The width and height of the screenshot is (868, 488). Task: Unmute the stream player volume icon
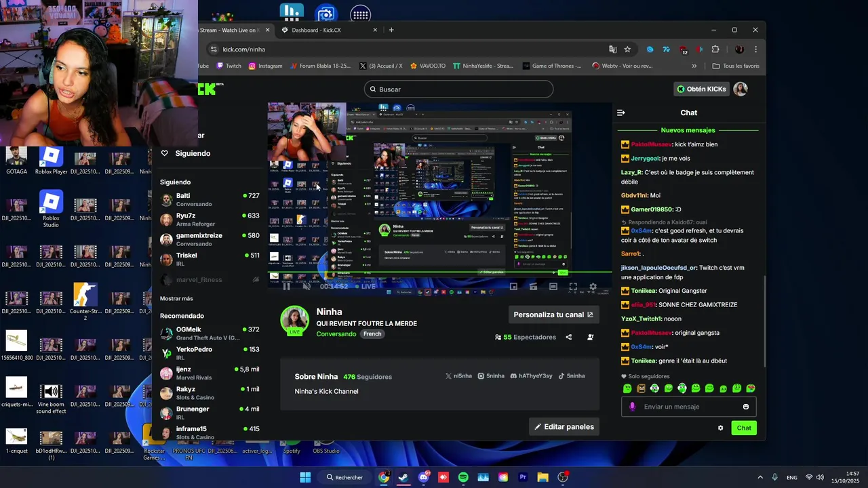coord(307,286)
